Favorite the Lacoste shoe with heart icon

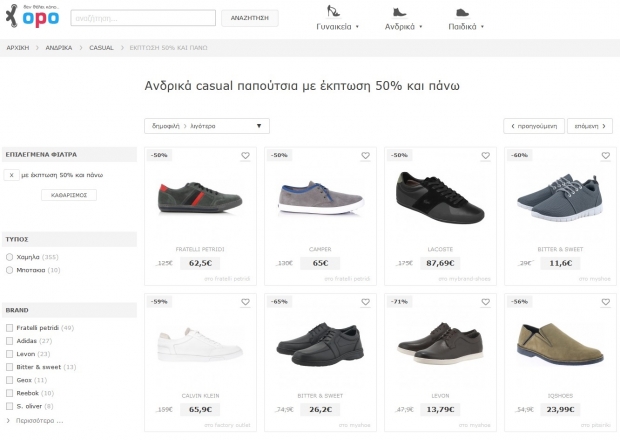click(x=486, y=156)
